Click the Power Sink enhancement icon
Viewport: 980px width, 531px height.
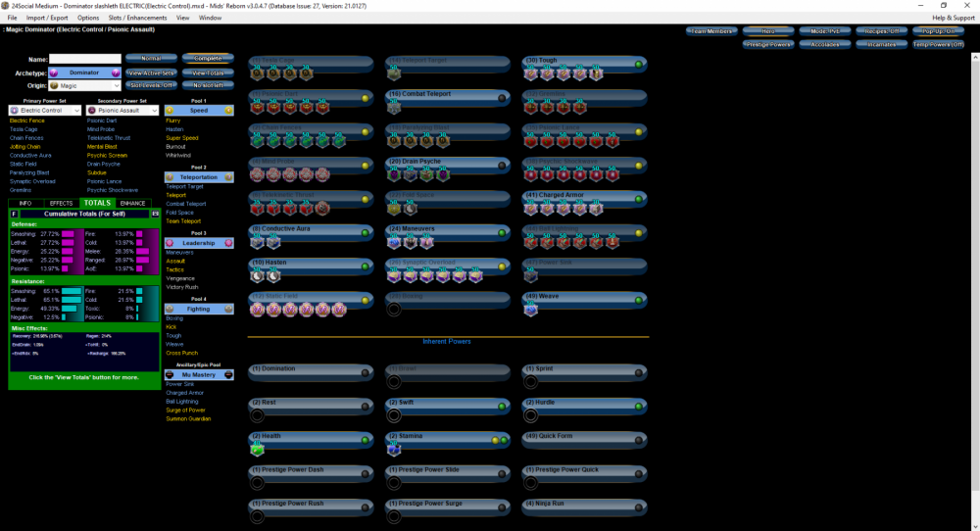(x=530, y=276)
